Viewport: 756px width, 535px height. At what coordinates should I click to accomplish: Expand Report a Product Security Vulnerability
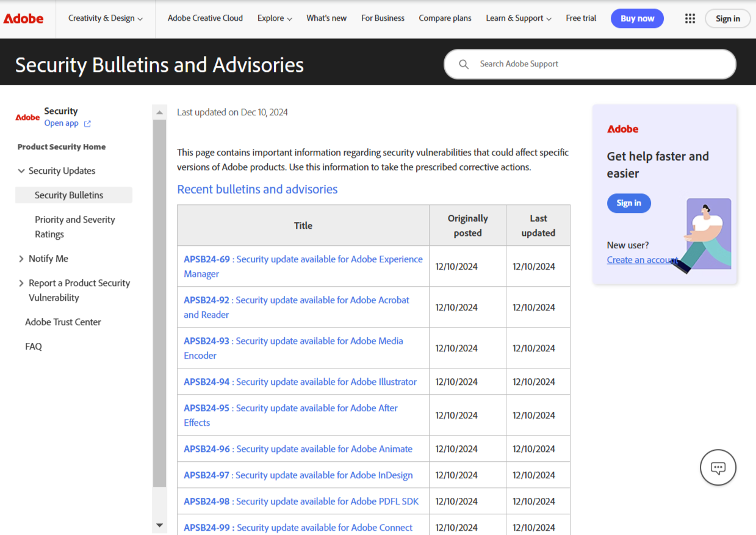[22, 283]
